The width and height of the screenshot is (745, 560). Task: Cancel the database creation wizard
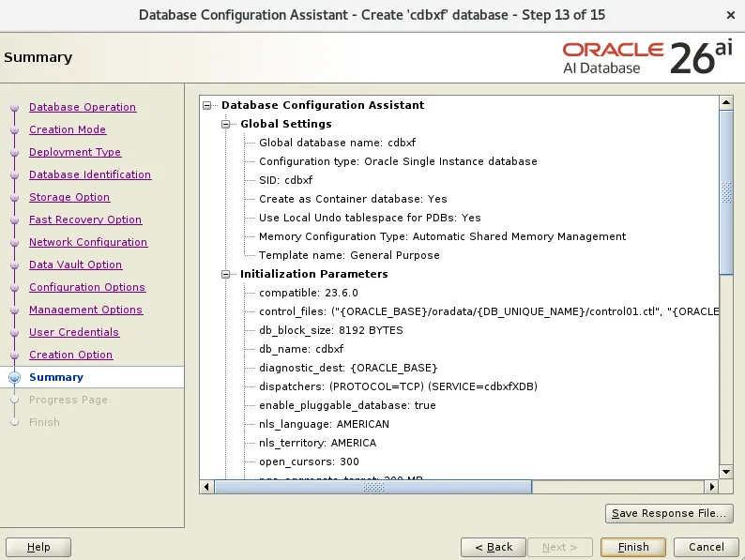click(x=706, y=547)
